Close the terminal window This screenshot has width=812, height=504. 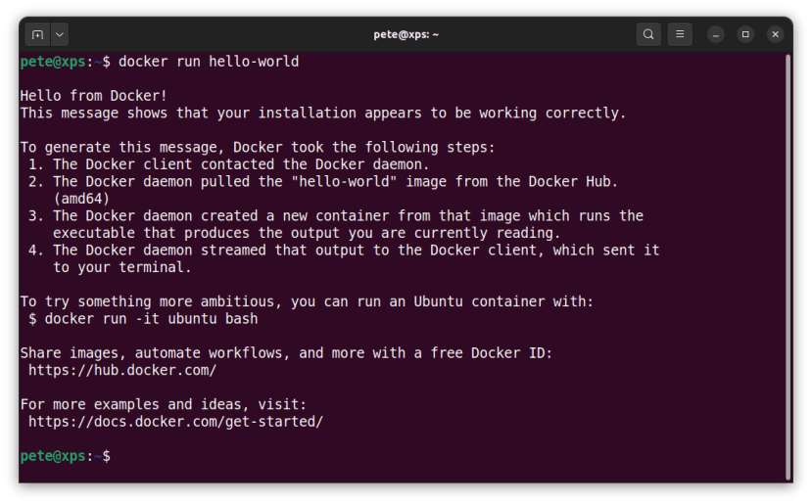[775, 34]
